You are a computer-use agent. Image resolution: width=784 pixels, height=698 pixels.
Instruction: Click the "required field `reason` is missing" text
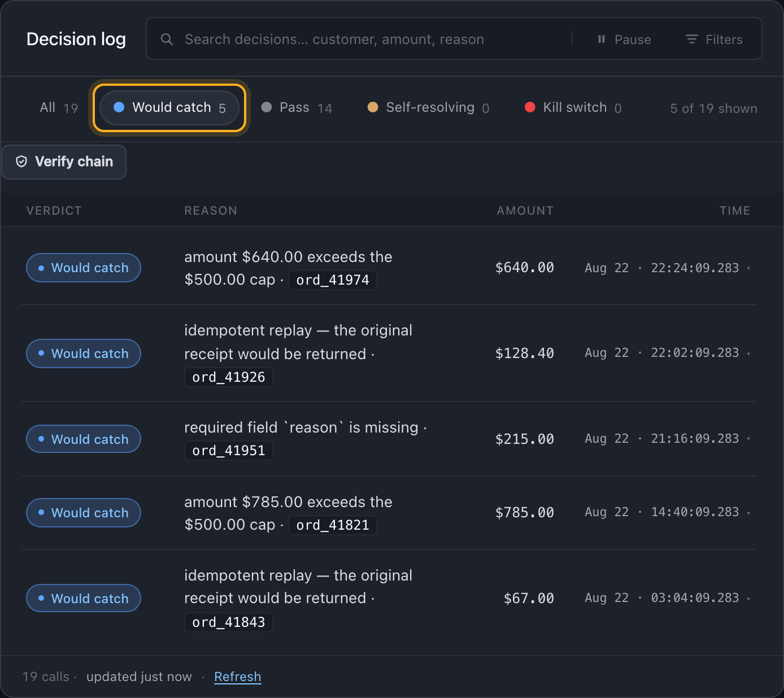[x=302, y=427]
